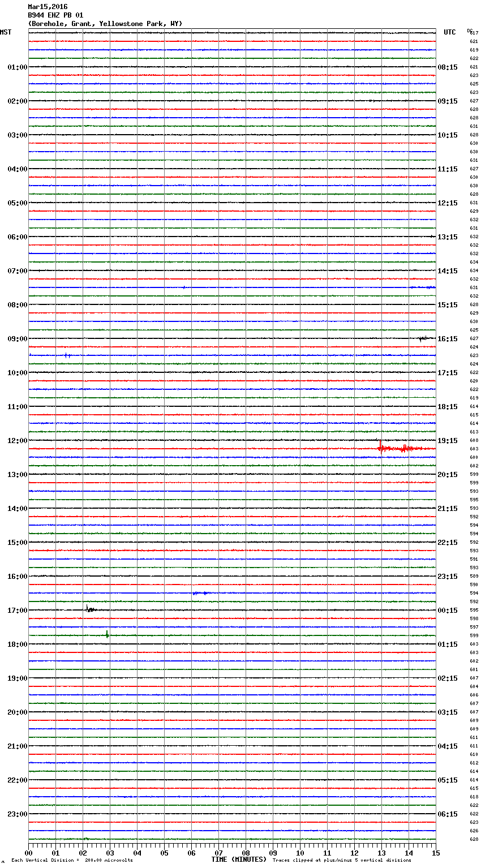Select the "12:15" UTC time label
The width and height of the screenshot is (481, 868).
click(448, 203)
